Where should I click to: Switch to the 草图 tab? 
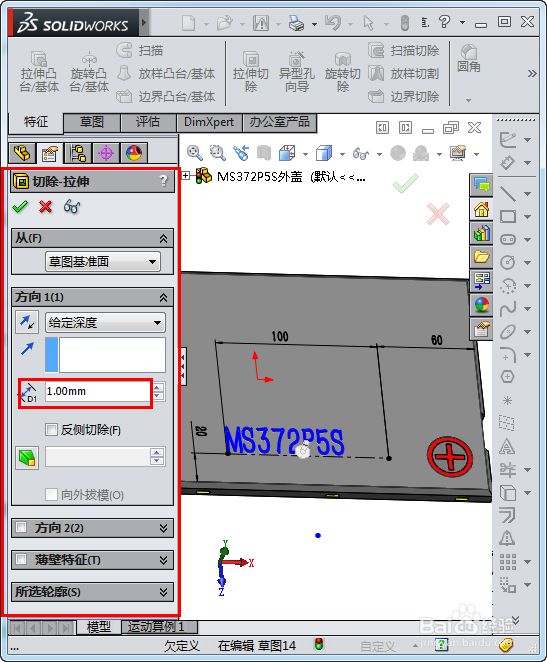click(92, 122)
